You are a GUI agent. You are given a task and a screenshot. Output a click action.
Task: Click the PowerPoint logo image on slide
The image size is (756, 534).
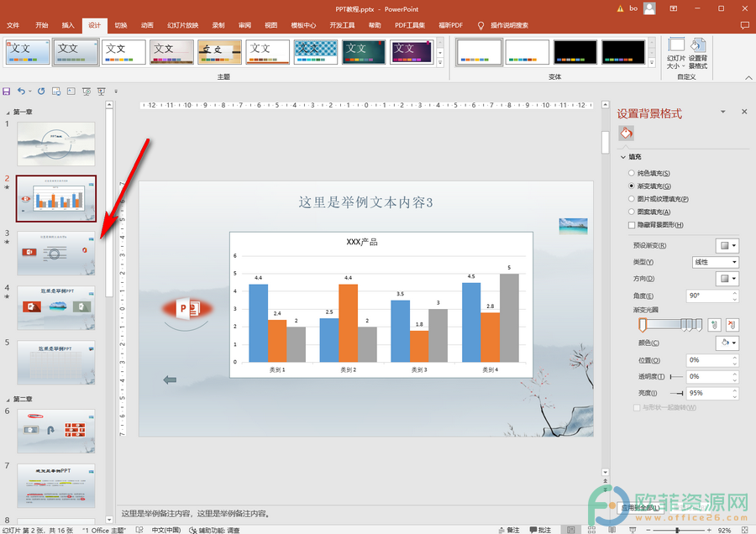coord(187,308)
